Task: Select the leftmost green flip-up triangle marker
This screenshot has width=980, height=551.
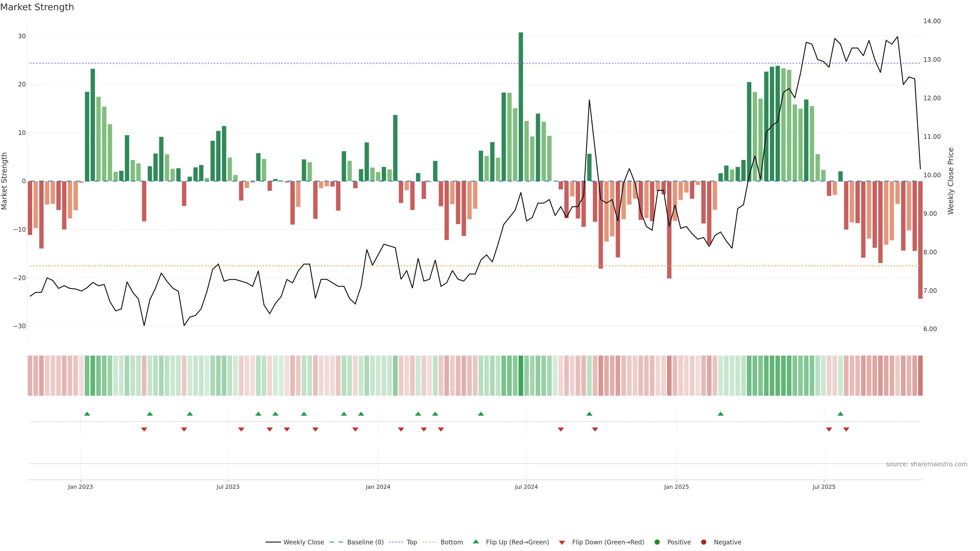Action: (87, 414)
